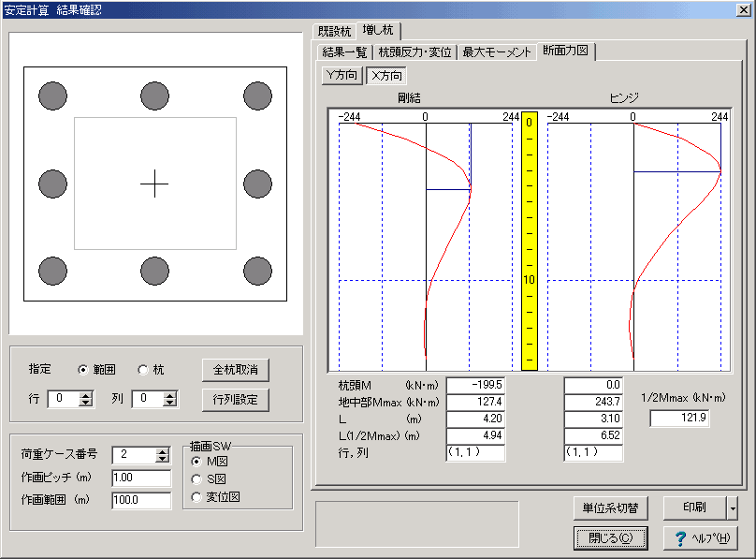
Task: Choose the S図 drawing option
Action: pyautogui.click(x=196, y=479)
